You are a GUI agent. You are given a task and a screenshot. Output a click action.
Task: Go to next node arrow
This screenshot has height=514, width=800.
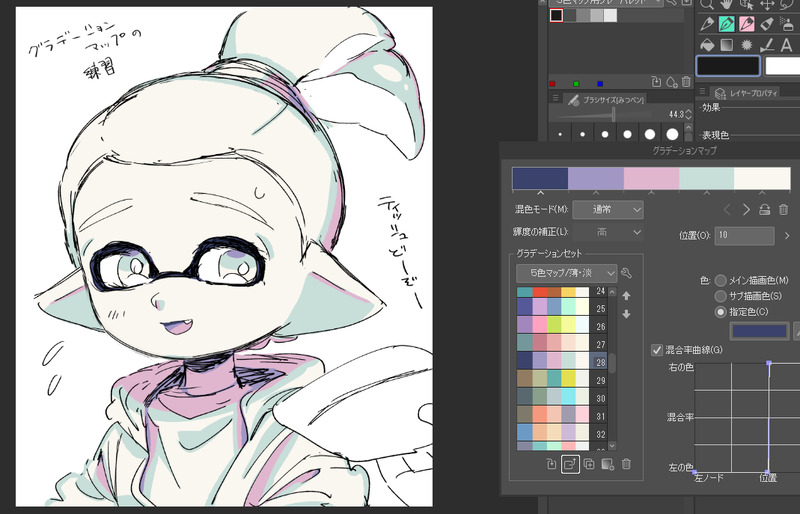click(x=746, y=209)
